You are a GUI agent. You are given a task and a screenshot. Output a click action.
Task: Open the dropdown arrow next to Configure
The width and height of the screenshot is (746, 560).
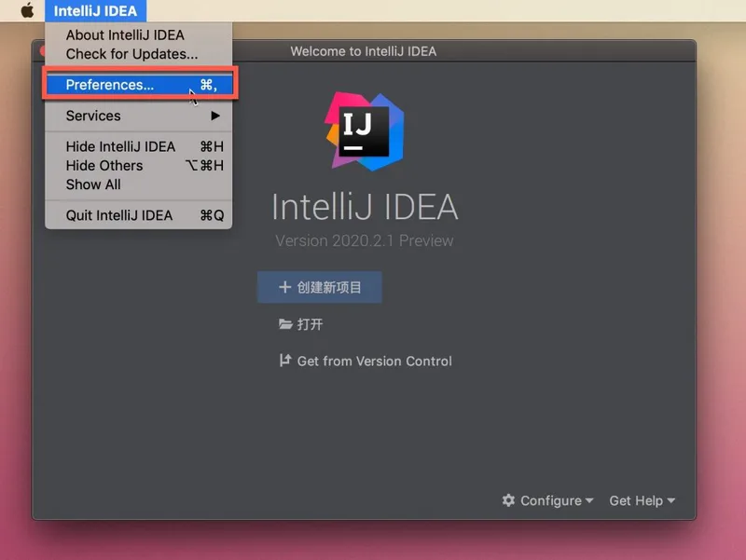tap(589, 501)
